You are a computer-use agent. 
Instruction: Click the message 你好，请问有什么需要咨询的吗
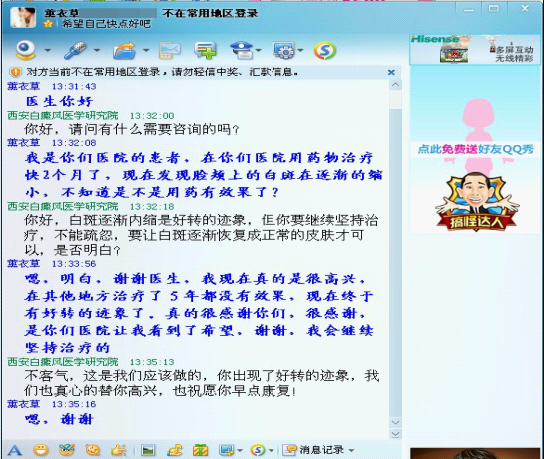(132, 129)
